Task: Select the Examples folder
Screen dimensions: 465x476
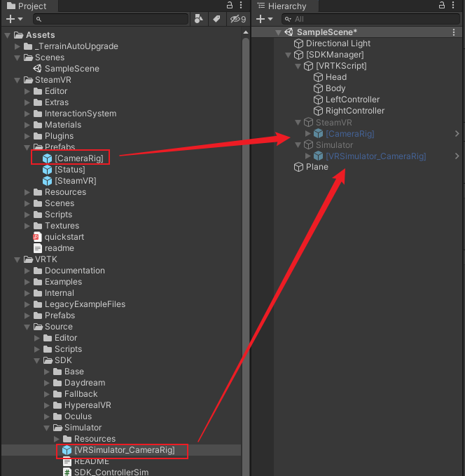Action: point(57,282)
